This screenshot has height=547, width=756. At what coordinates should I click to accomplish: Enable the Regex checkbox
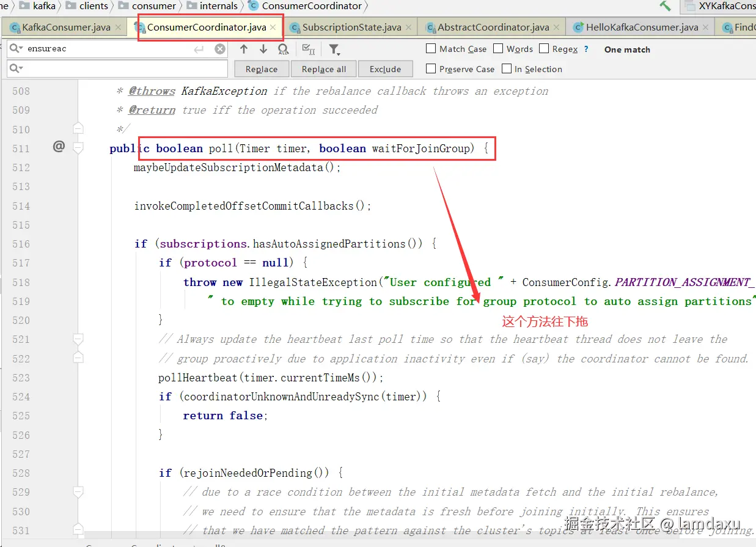point(544,48)
